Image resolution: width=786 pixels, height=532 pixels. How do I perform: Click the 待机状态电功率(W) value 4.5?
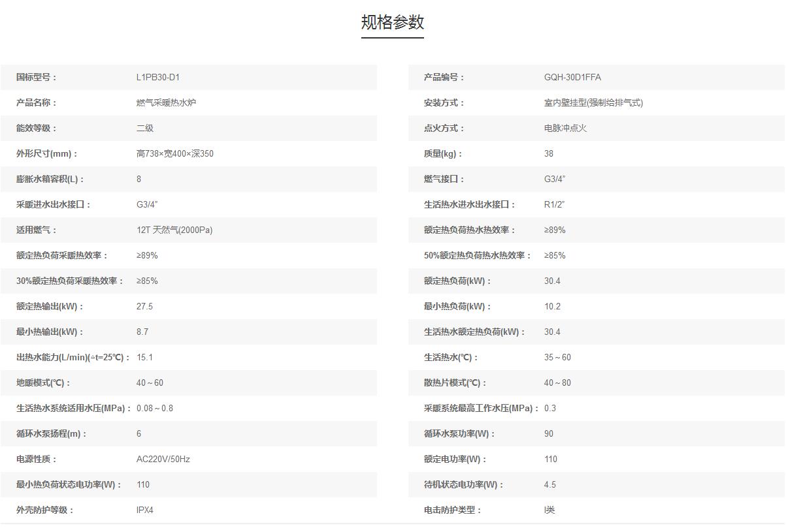coord(550,484)
